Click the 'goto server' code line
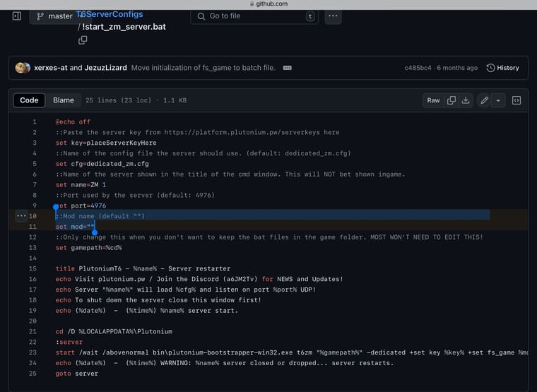This screenshot has width=537, height=392. pyautogui.click(x=77, y=374)
